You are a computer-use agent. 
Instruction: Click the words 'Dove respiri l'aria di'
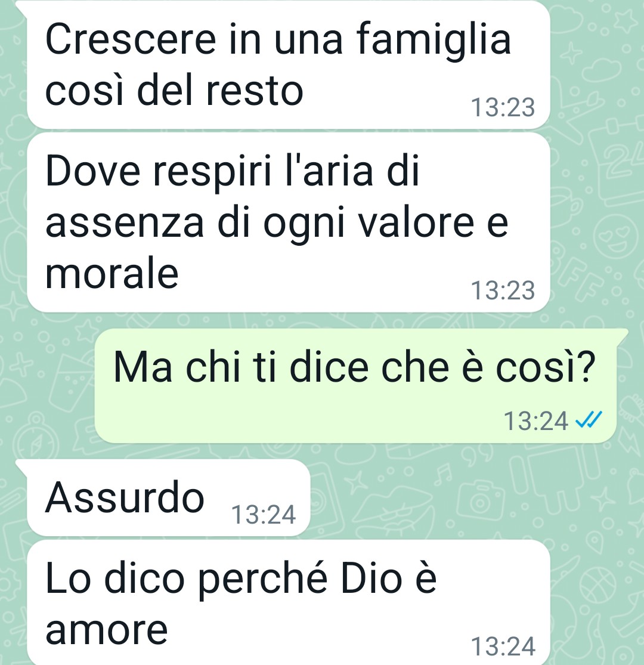(233, 171)
